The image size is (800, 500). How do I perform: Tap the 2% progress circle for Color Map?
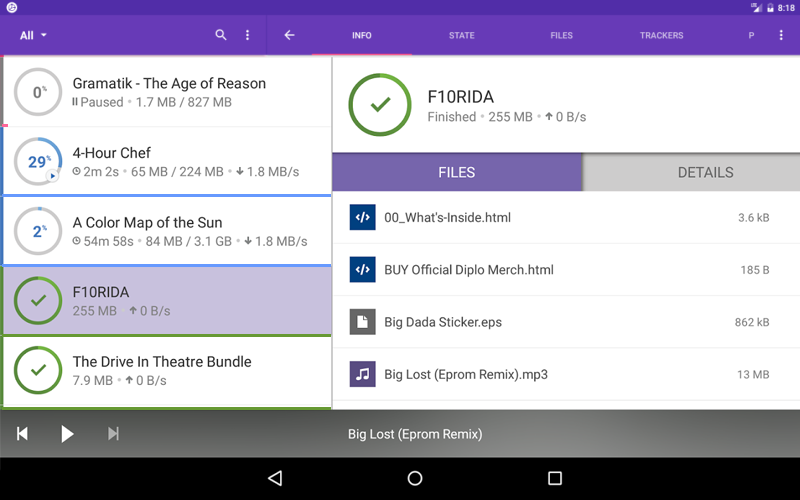tap(38, 231)
